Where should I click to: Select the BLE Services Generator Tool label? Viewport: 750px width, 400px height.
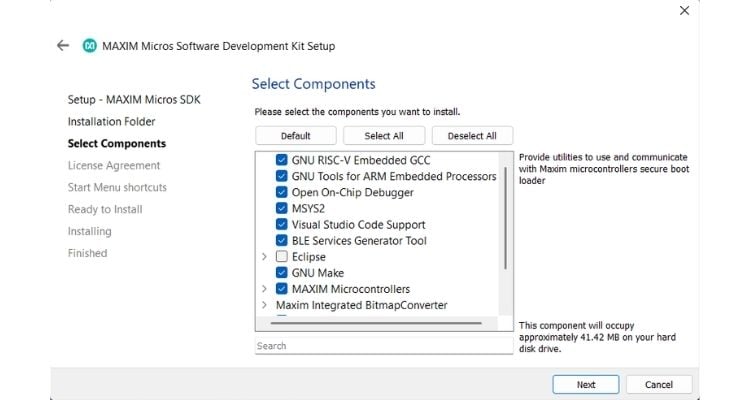pyautogui.click(x=359, y=241)
